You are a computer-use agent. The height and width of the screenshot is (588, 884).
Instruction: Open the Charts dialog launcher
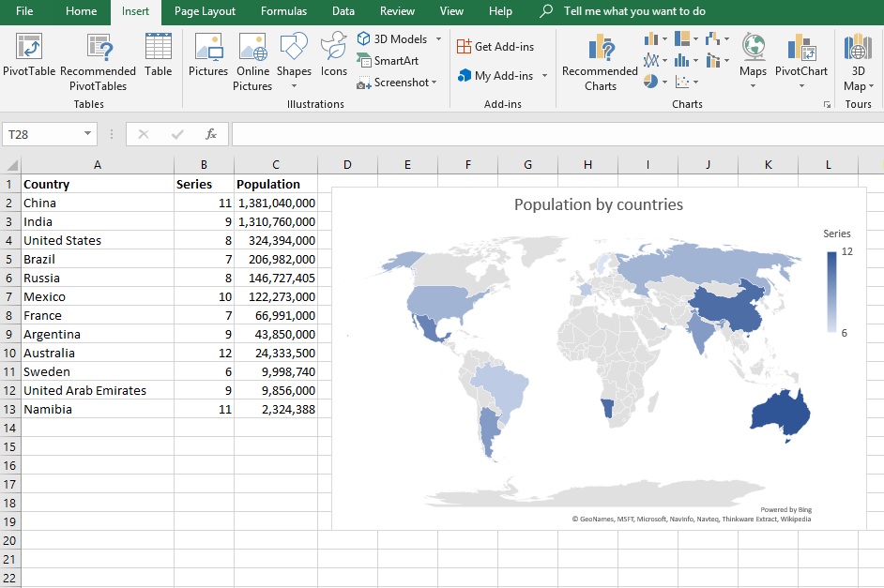827,105
